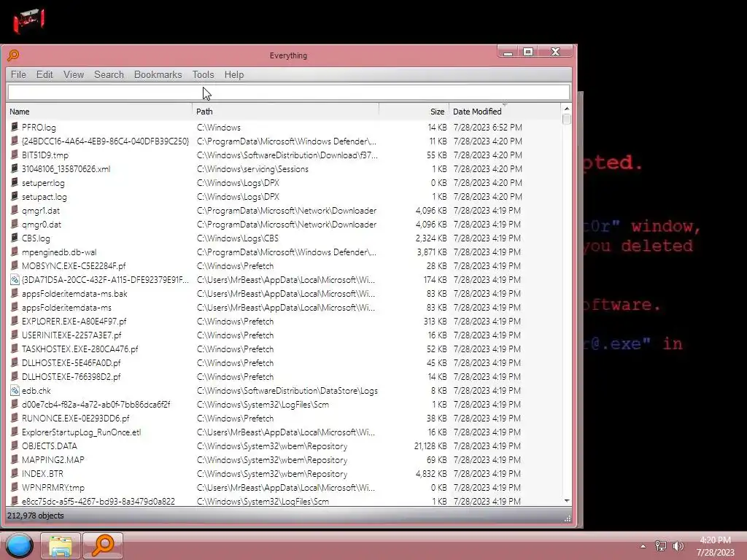The image size is (747, 560).
Task: Select the WPNPRMRY.tmp file icon
Action: pyautogui.click(x=15, y=487)
